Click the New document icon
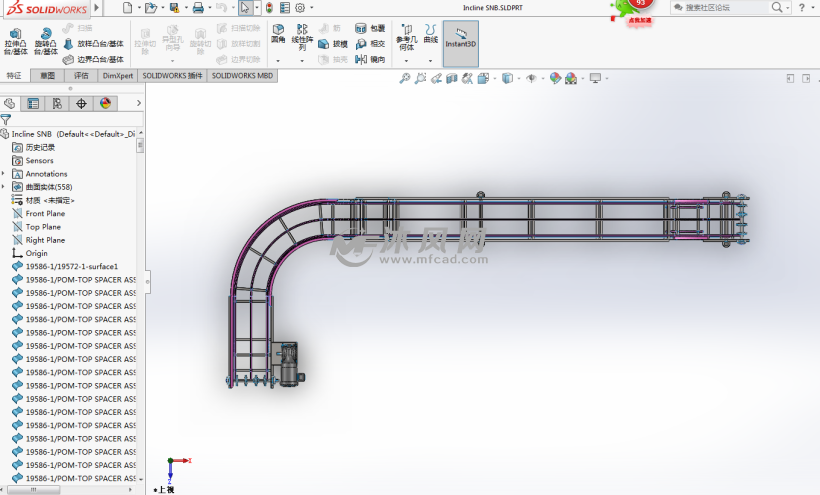 (127, 7)
